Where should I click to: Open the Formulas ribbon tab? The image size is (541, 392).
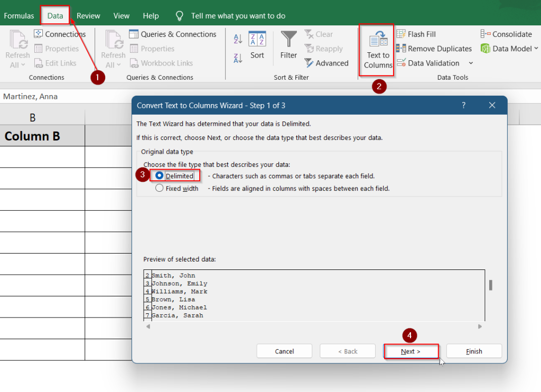(x=19, y=16)
